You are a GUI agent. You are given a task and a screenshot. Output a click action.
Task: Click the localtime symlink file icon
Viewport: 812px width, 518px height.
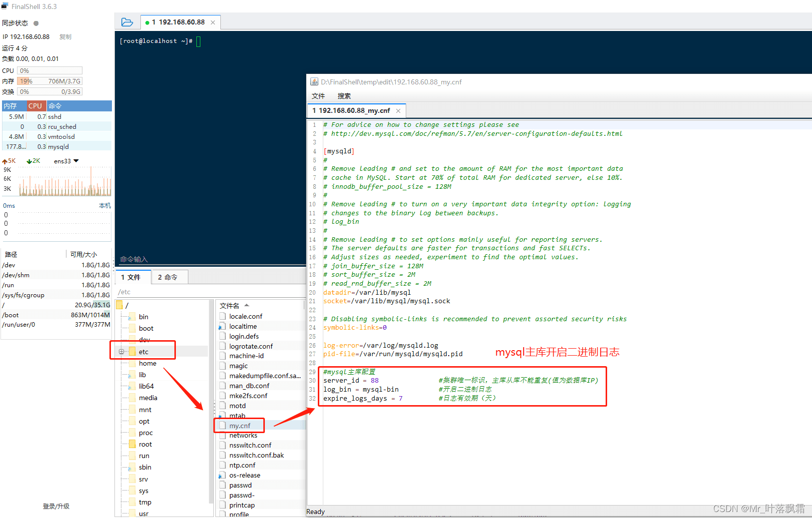(222, 326)
